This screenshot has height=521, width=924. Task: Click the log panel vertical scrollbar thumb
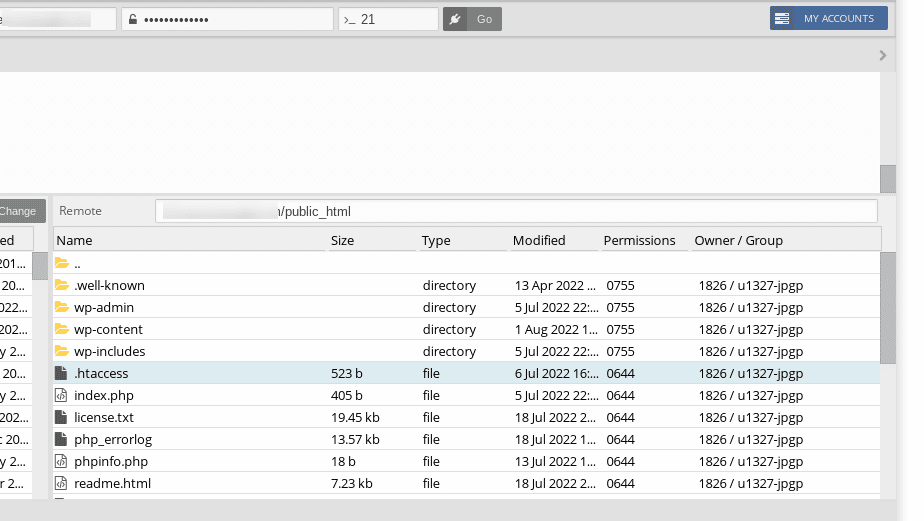pyautogui.click(x=888, y=179)
